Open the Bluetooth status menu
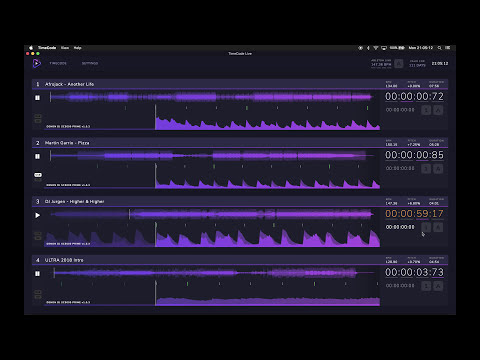The image size is (480, 360). click(x=368, y=48)
